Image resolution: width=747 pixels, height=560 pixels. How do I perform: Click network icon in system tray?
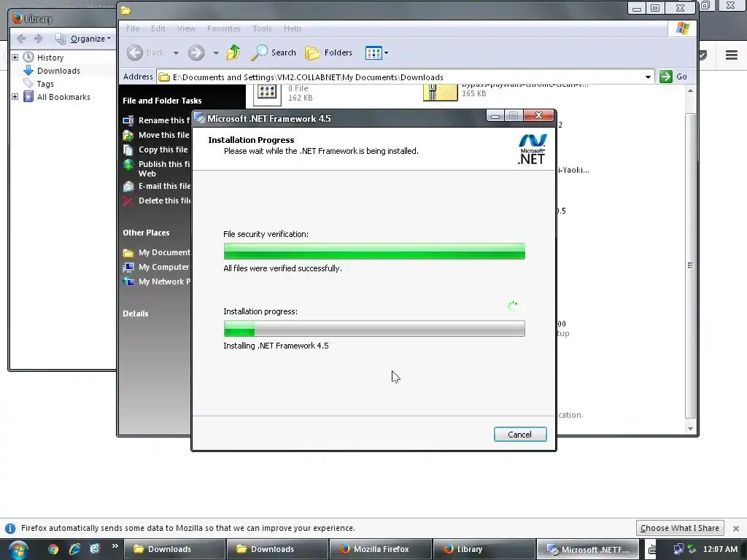[x=678, y=549]
